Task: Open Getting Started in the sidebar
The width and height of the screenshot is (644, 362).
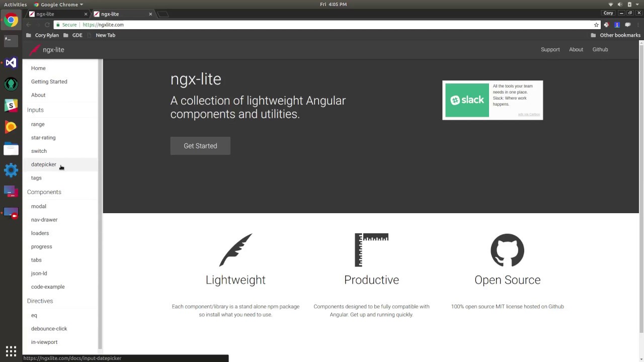Action: (x=49, y=81)
